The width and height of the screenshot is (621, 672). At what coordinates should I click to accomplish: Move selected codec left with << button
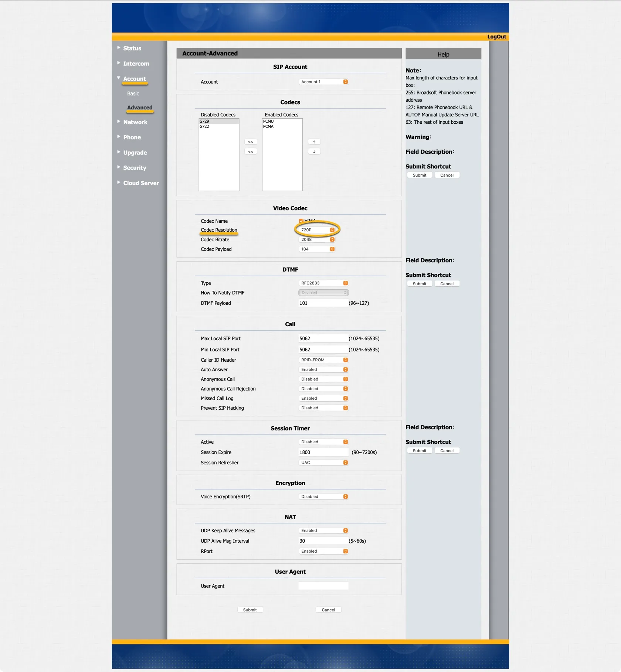click(x=251, y=151)
